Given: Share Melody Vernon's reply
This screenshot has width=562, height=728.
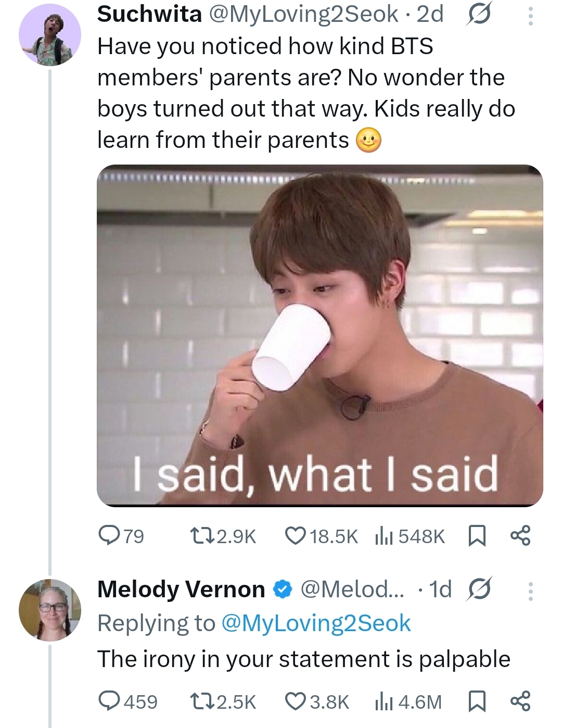Looking at the screenshot, I should (x=520, y=701).
